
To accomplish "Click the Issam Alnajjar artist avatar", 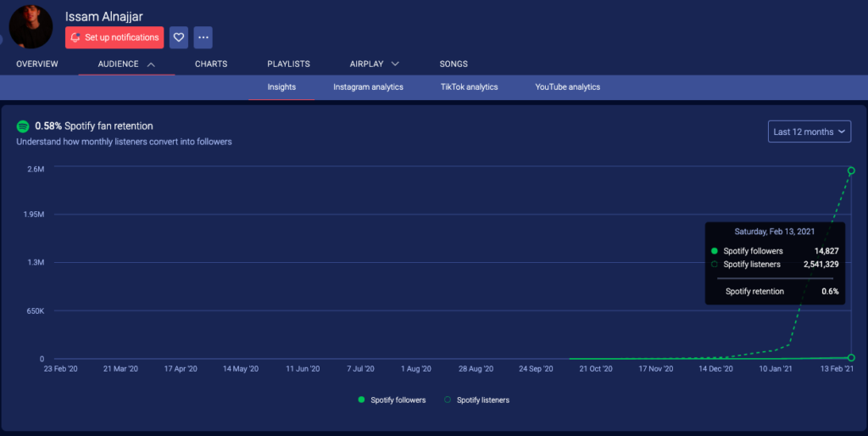I will tap(31, 25).
